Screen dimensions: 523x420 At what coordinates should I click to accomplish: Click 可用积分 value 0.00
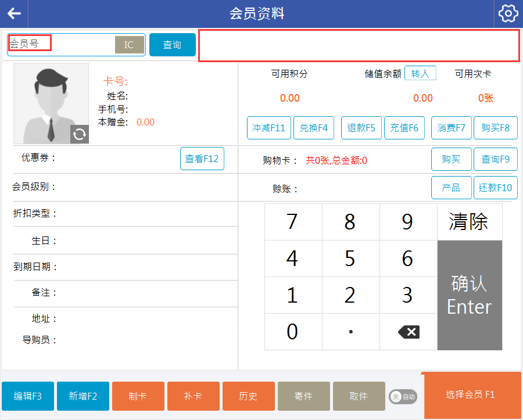(290, 98)
